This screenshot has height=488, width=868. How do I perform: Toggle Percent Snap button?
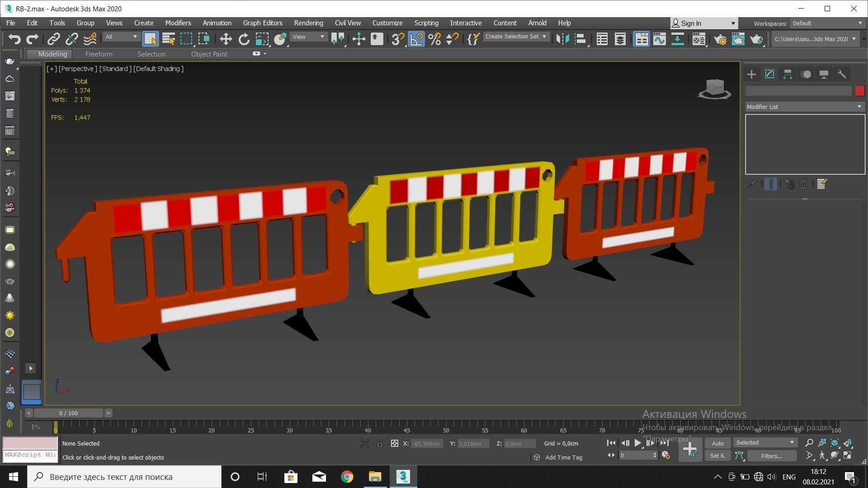[434, 39]
